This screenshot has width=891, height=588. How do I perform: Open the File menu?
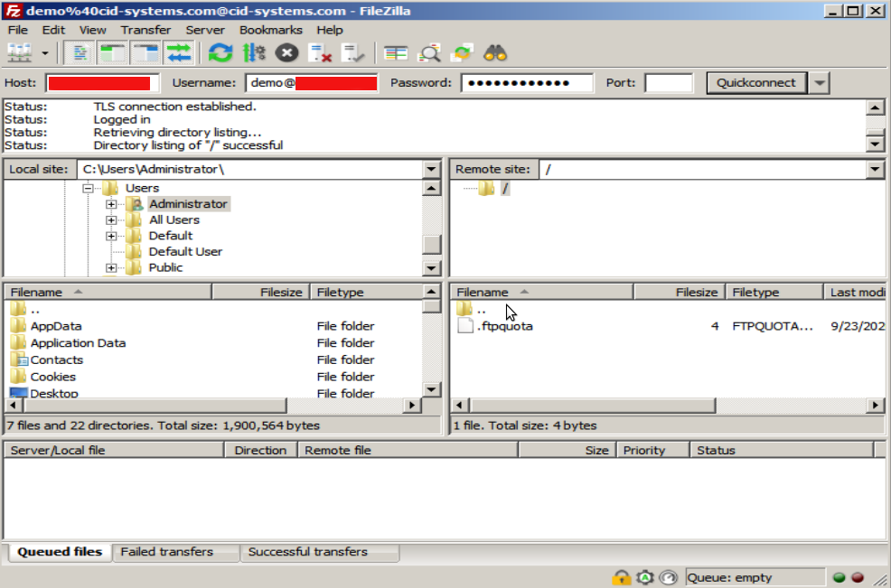(17, 30)
